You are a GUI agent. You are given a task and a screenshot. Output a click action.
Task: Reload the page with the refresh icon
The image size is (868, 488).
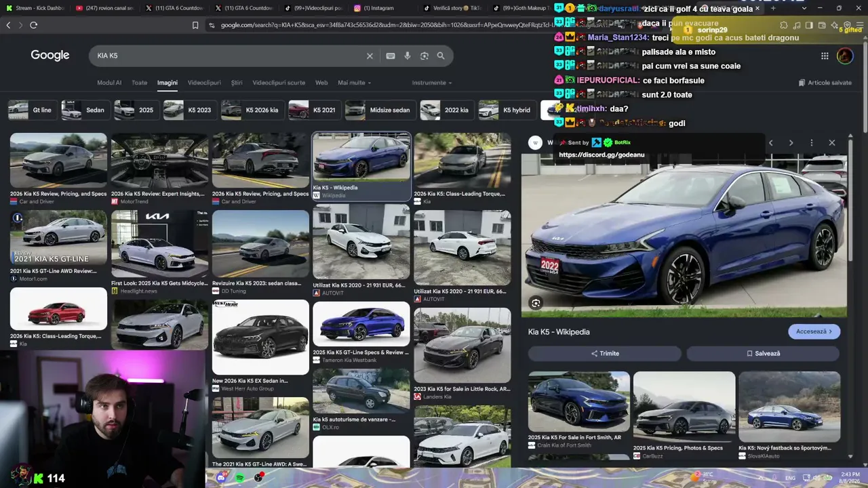pos(33,25)
